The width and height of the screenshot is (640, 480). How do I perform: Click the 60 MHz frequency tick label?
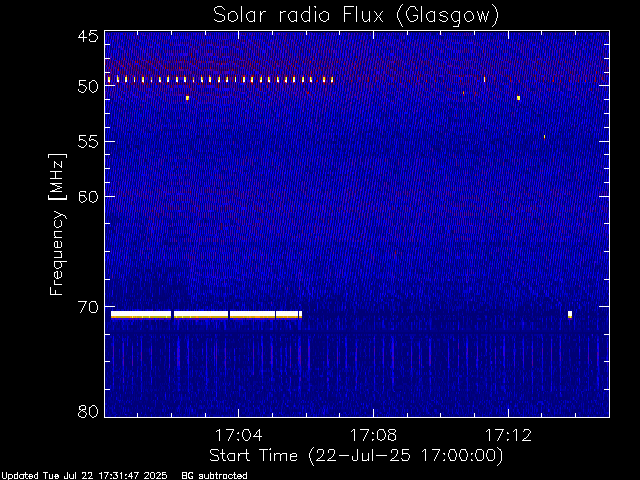(88, 197)
